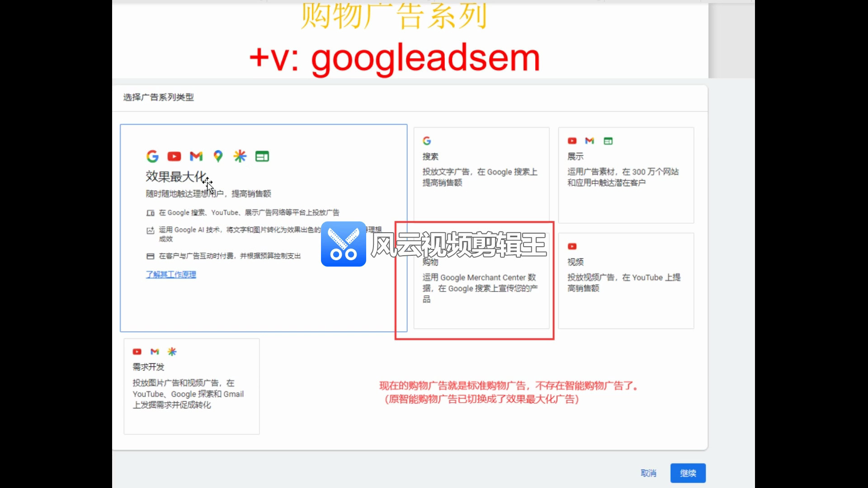Click the 取消 button

pos(648,473)
